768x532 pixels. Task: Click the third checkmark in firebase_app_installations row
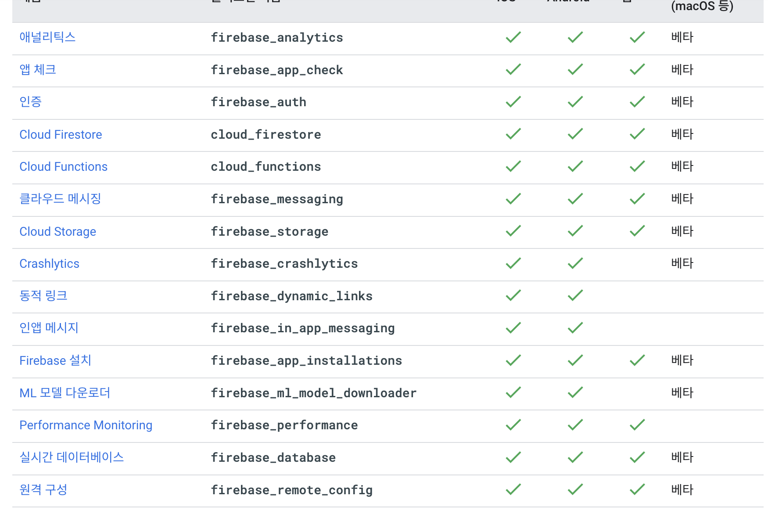point(637,360)
